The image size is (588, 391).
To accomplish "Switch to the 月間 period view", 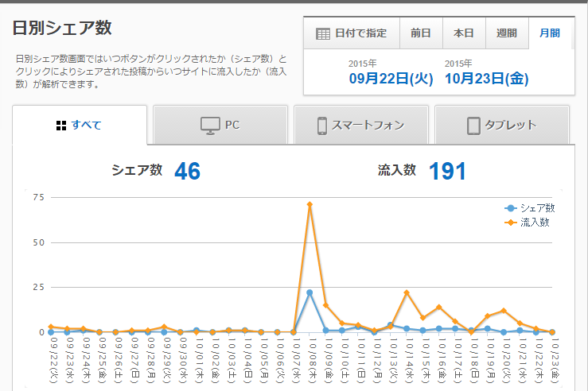I will (x=549, y=33).
